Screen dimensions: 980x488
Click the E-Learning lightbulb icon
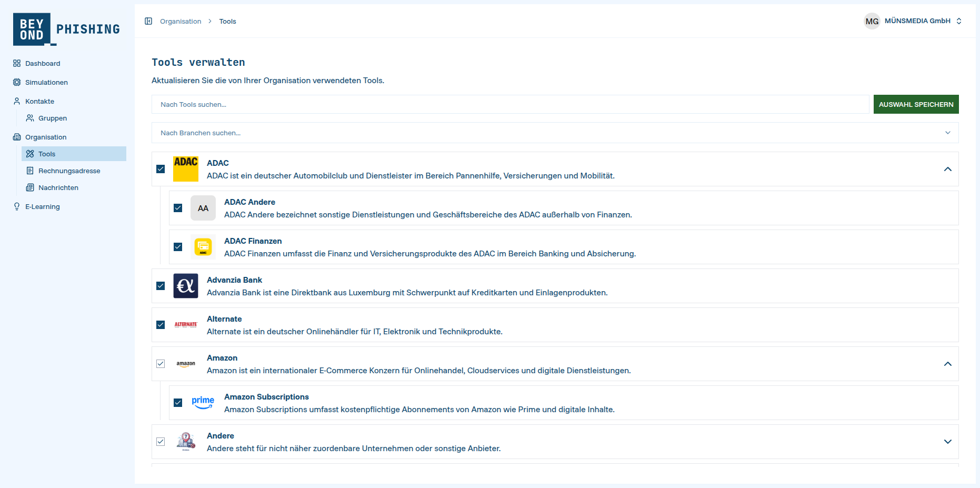(x=17, y=206)
